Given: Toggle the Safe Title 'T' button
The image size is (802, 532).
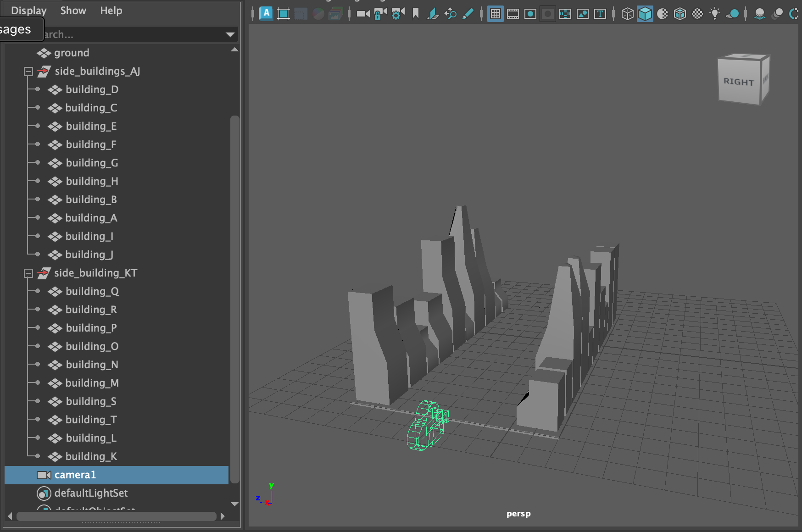Looking at the screenshot, I should coord(600,14).
